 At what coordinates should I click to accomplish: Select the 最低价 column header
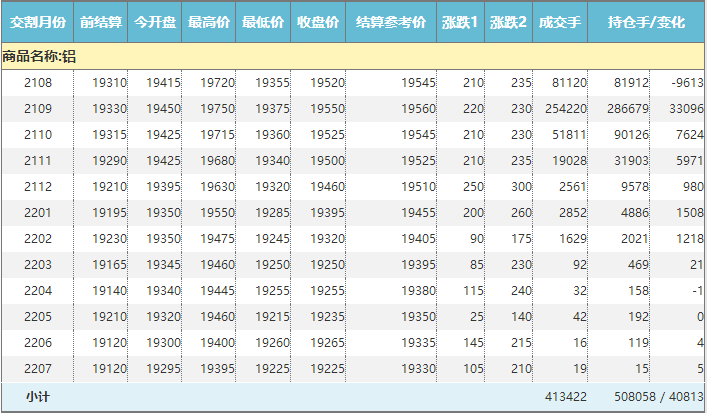point(263,22)
